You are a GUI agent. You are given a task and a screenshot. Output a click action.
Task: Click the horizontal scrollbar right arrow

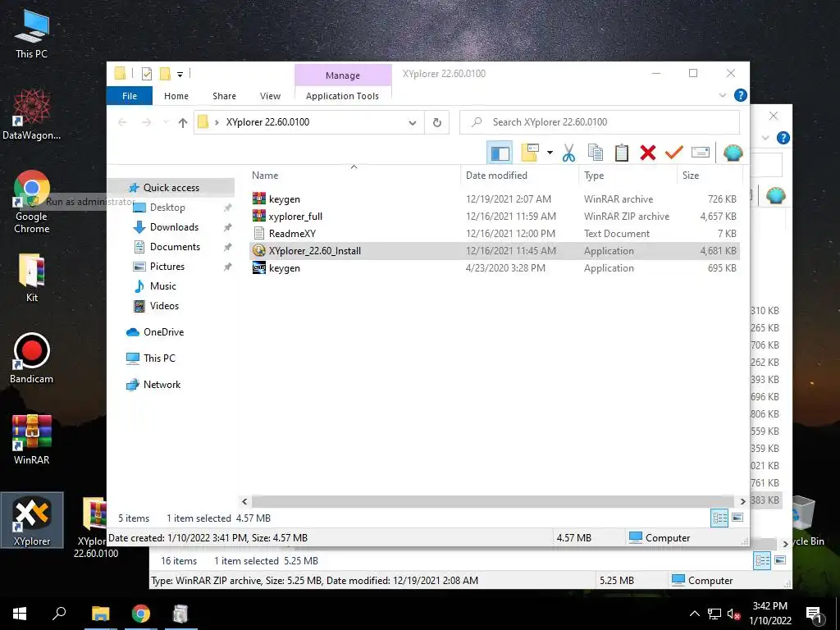742,501
